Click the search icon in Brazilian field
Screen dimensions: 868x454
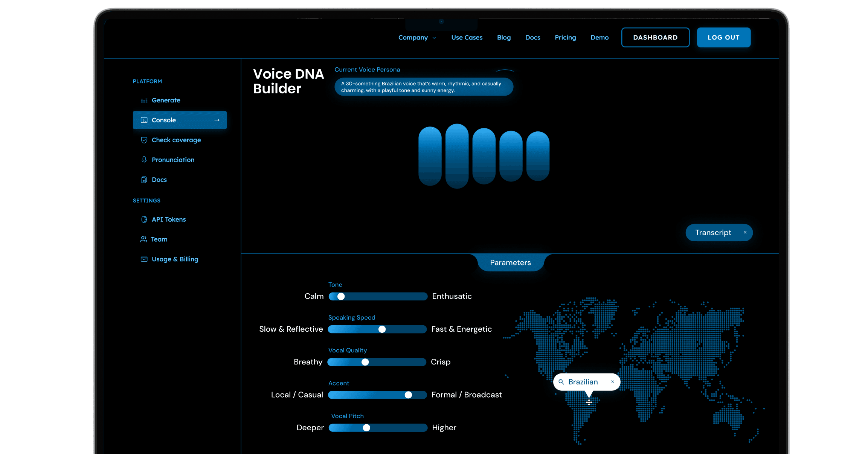561,382
